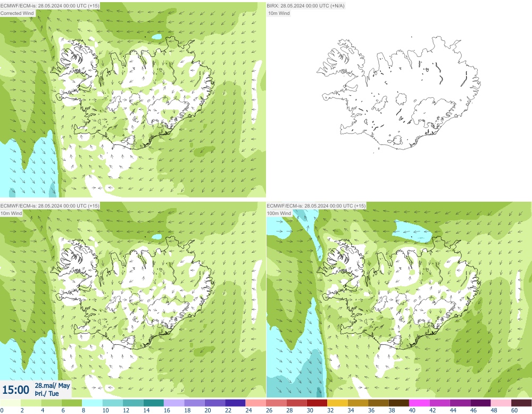532x414 pixels.
Task: Select the turquoise 10–12 legend swatch
Action: [x=113, y=403]
